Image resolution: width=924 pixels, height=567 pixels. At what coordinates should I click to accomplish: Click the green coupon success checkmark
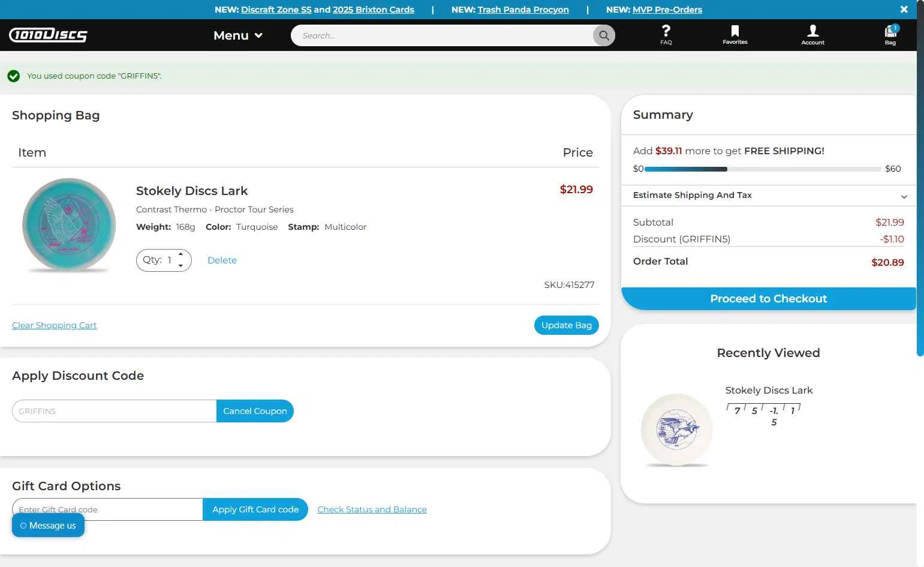[14, 76]
